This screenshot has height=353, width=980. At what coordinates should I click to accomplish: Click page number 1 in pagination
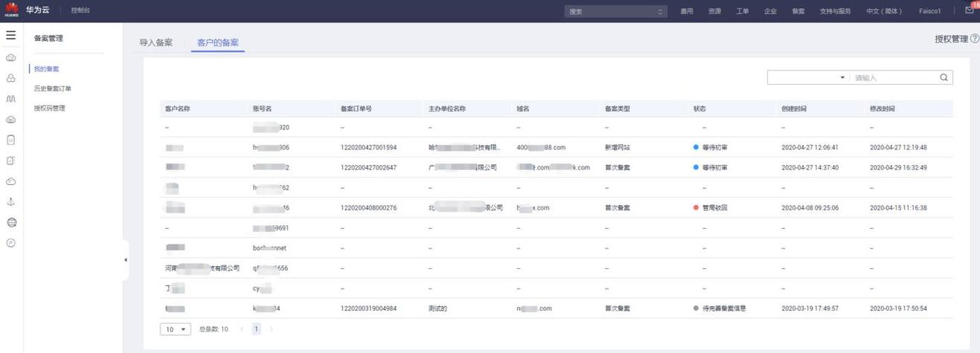257,328
